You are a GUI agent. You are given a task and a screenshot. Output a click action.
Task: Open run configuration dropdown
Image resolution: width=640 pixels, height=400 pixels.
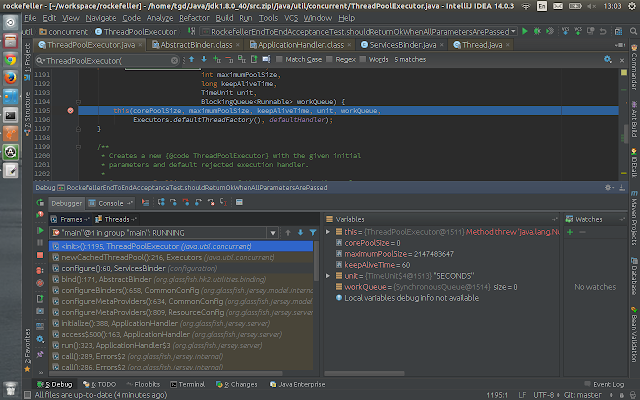(x=513, y=31)
